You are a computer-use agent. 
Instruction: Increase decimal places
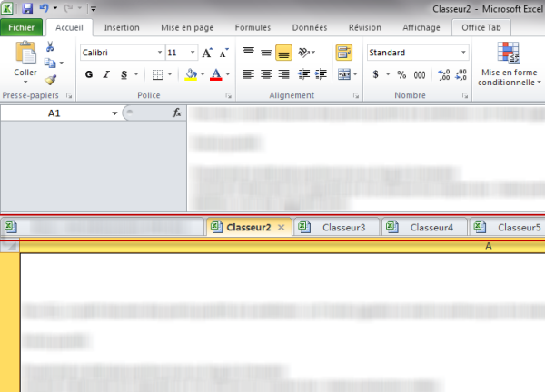(444, 74)
